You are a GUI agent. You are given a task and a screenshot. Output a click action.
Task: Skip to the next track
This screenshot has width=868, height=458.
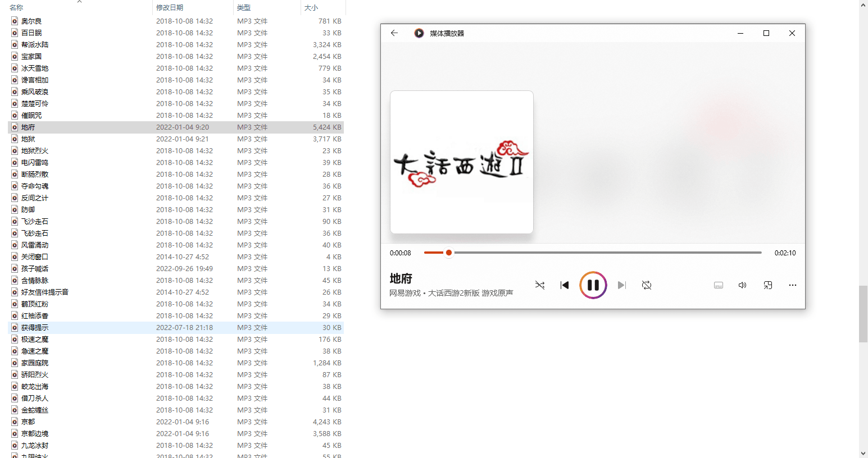[621, 285]
